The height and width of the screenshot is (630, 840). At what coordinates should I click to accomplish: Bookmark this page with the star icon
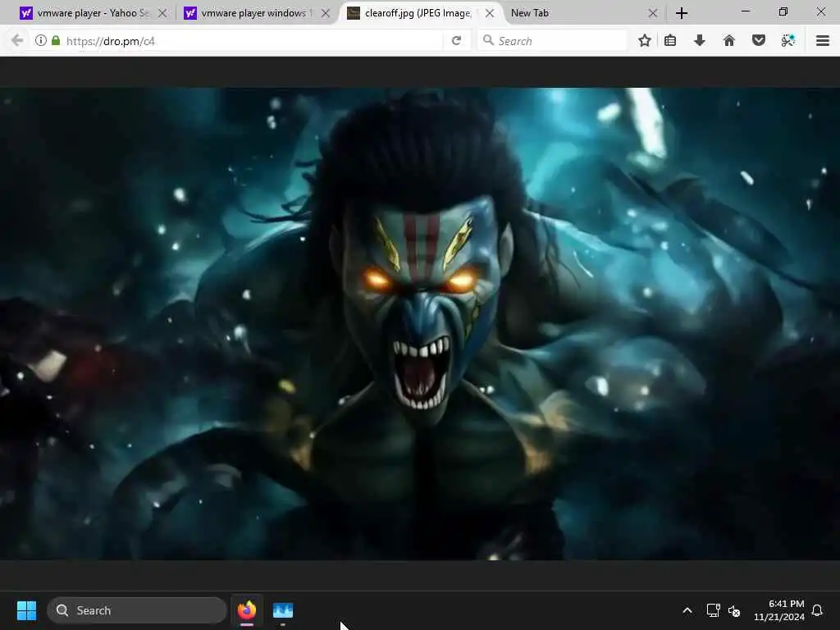click(645, 40)
